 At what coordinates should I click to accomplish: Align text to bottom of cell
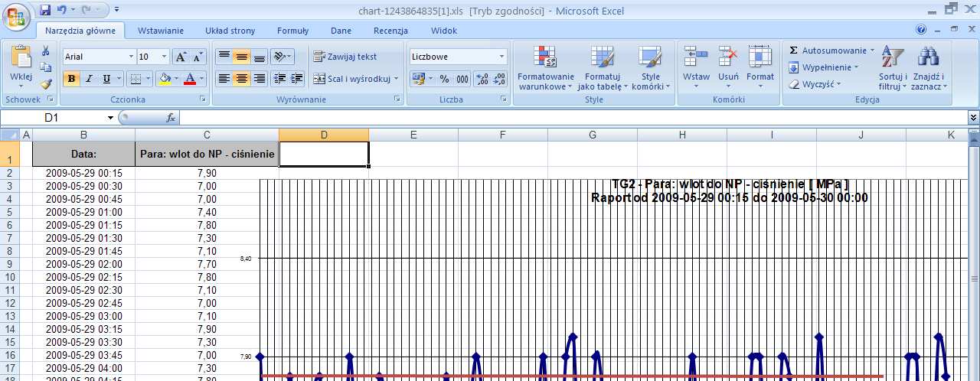click(259, 57)
